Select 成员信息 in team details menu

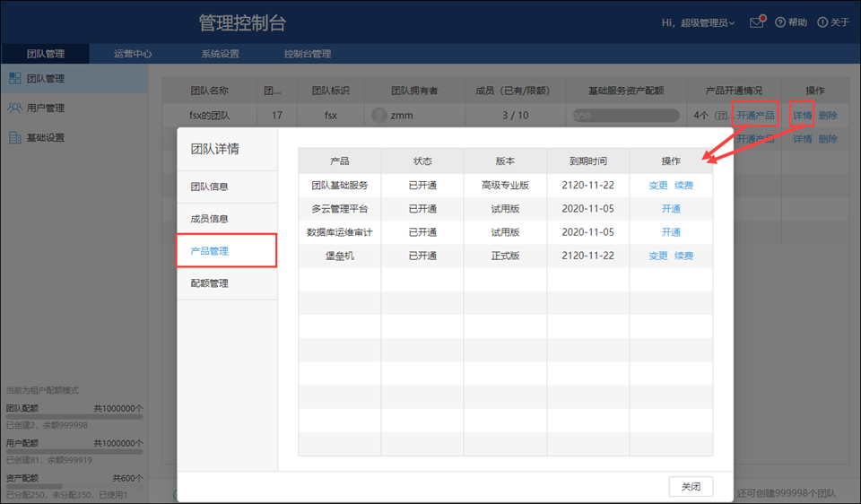coord(210,219)
